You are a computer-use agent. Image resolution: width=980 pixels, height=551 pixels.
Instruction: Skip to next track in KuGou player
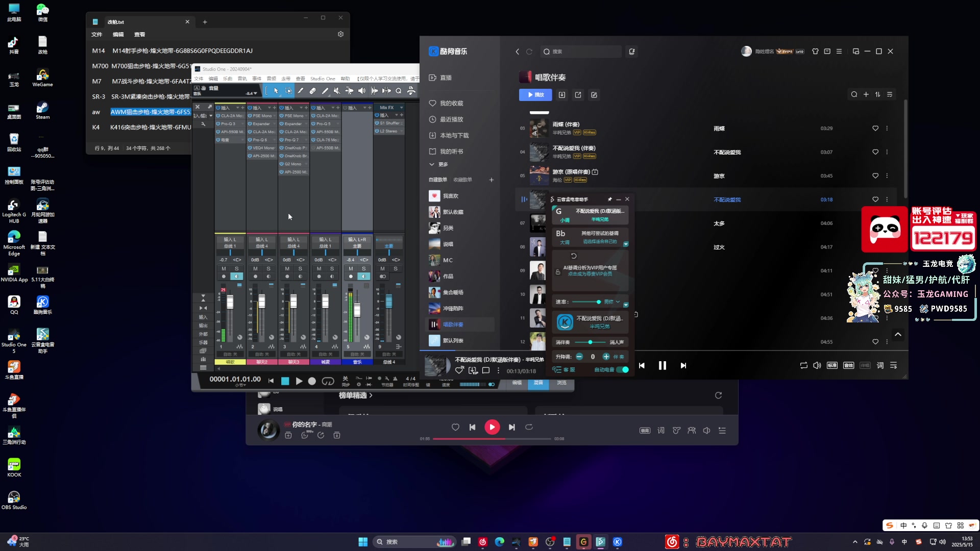683,365
